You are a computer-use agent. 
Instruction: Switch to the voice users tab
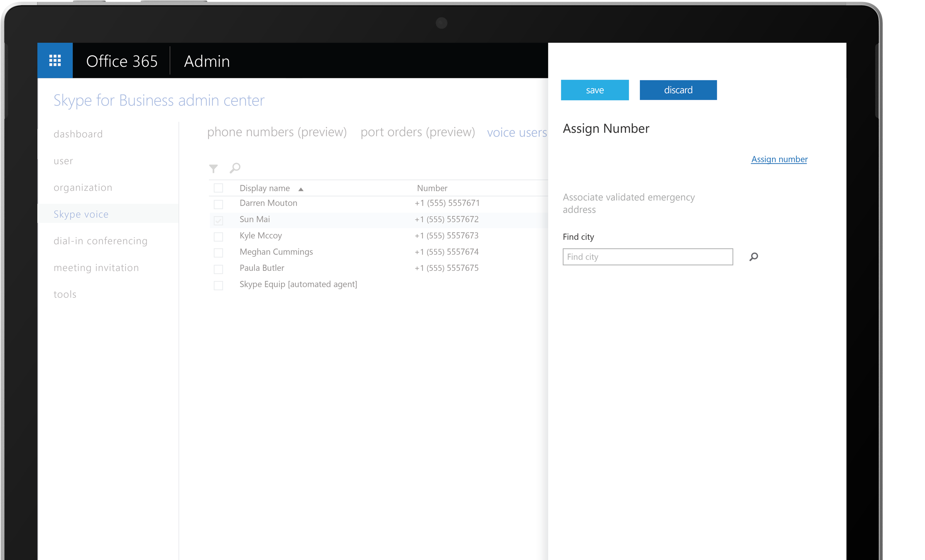click(x=517, y=132)
